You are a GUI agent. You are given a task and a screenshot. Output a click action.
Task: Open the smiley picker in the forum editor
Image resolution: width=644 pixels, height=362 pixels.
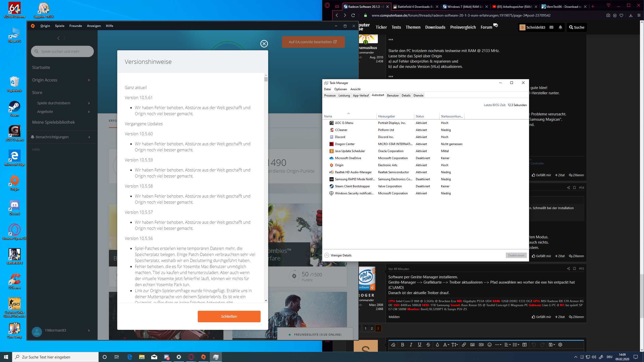(490, 345)
